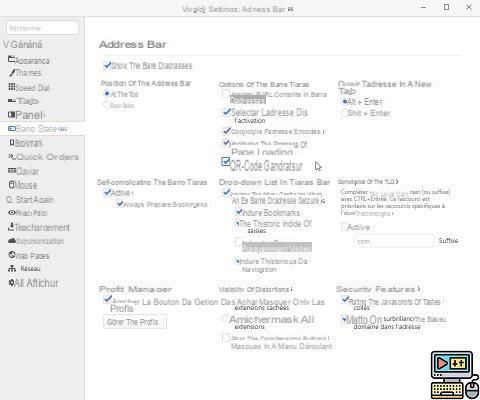This screenshot has width=480, height=400.
Task: Enable the TLD completion Active checkbox
Action: [344, 227]
